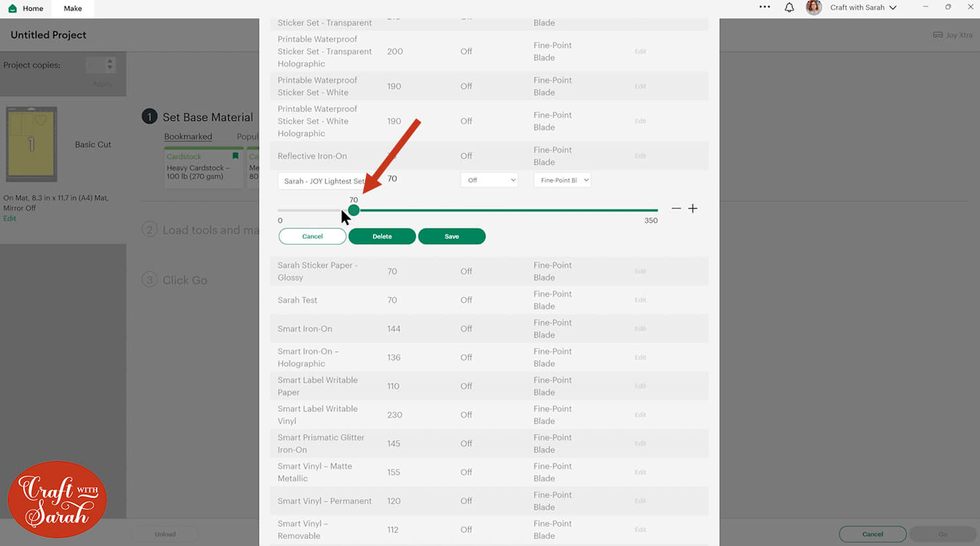Delete the custom material setting
The height and width of the screenshot is (546, 980).
[x=382, y=236]
